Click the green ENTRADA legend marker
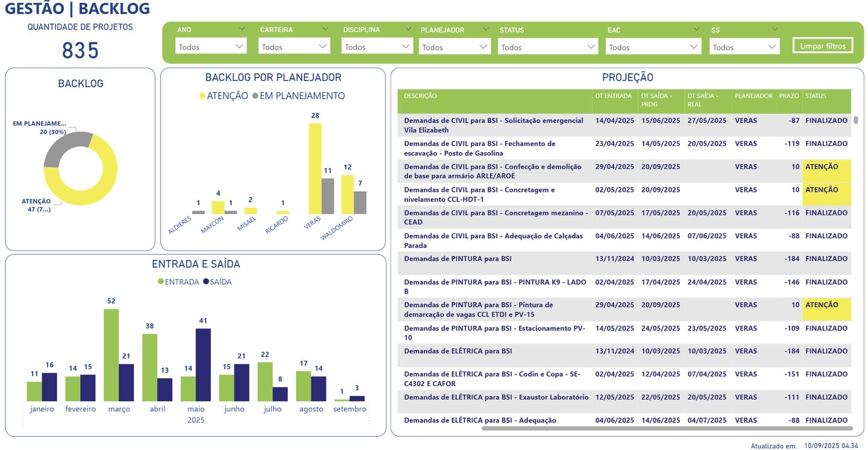Image resolution: width=868 pixels, height=450 pixels. click(x=161, y=282)
